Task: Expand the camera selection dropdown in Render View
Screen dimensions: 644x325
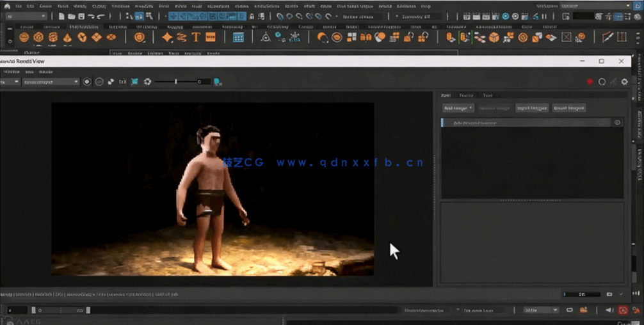Action: pos(76,82)
